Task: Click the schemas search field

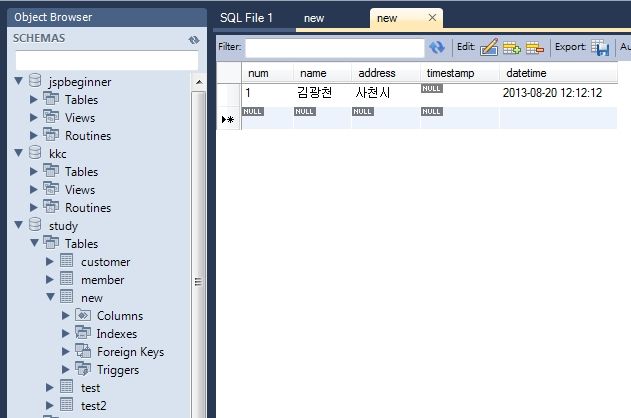Action: click(x=107, y=60)
